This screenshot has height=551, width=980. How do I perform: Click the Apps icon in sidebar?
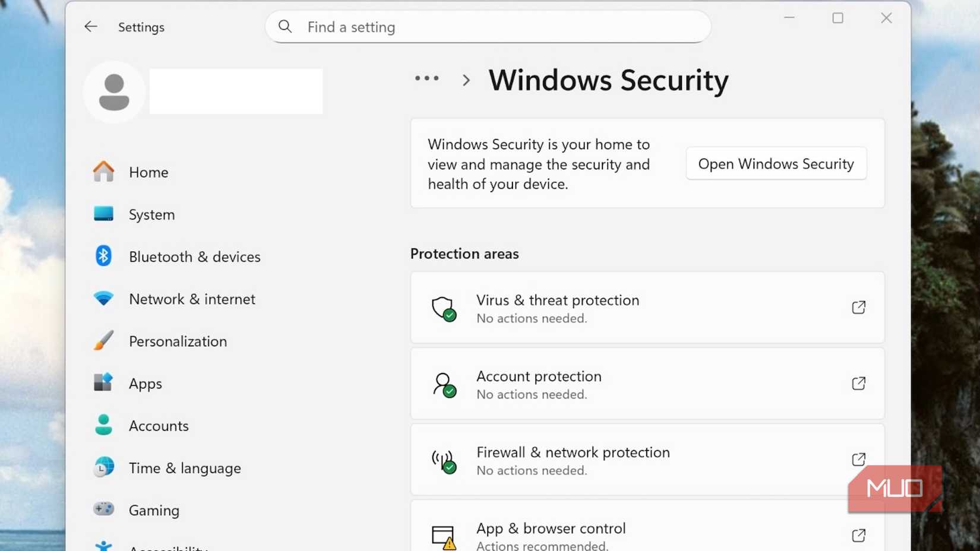103,382
